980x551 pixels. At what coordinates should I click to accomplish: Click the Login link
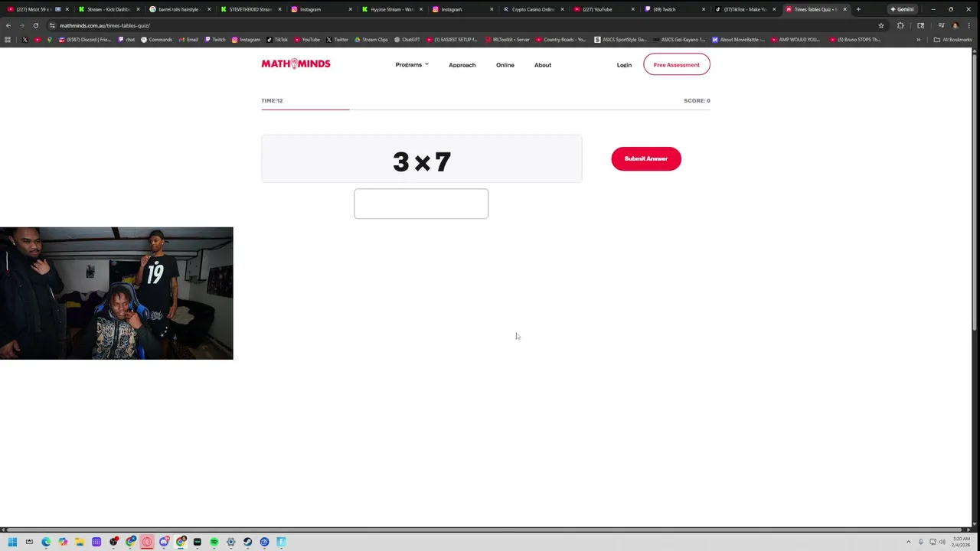pyautogui.click(x=624, y=65)
